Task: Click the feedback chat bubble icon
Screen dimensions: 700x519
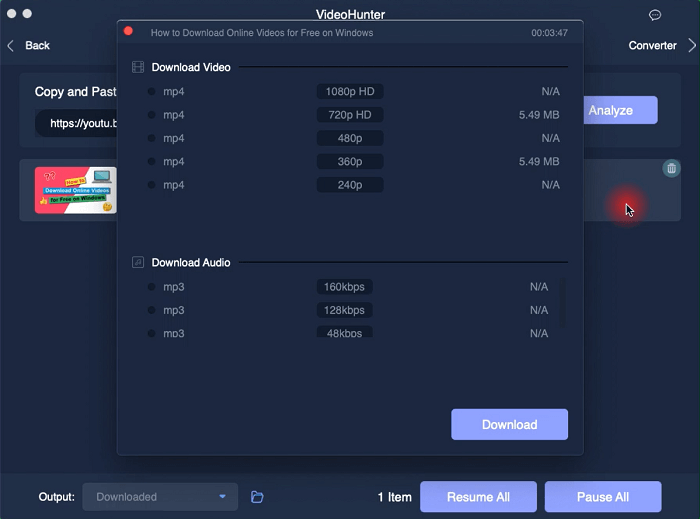Action: [654, 15]
